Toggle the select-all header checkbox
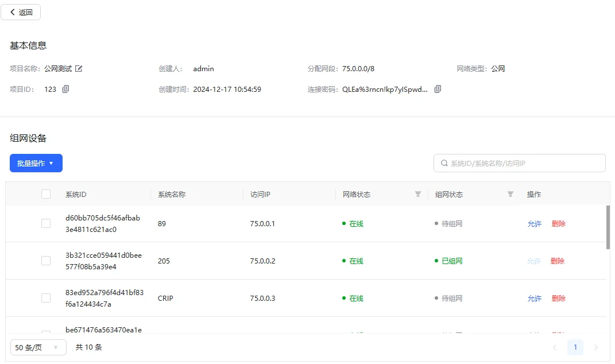615x364 pixels. [x=46, y=194]
